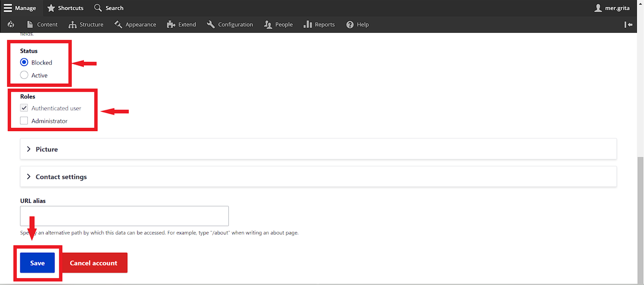Click the Search magnifier icon

(98, 8)
